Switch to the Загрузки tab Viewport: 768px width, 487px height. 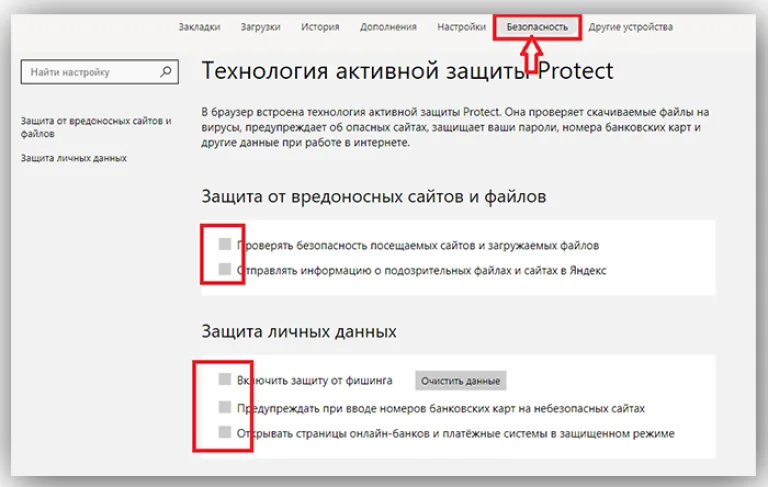pos(261,27)
